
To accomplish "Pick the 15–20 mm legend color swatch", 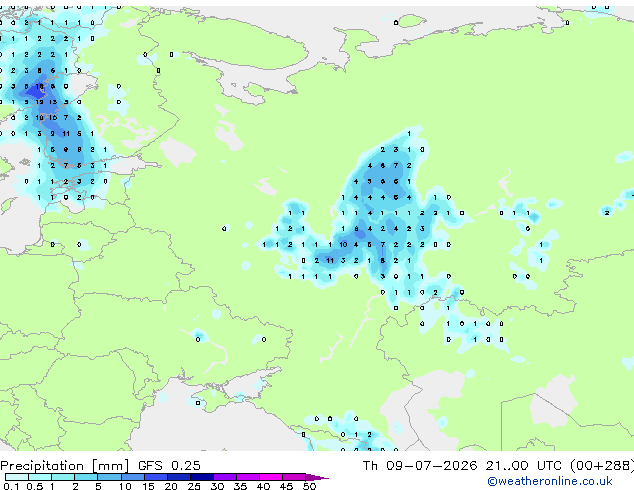I will click(x=155, y=477).
